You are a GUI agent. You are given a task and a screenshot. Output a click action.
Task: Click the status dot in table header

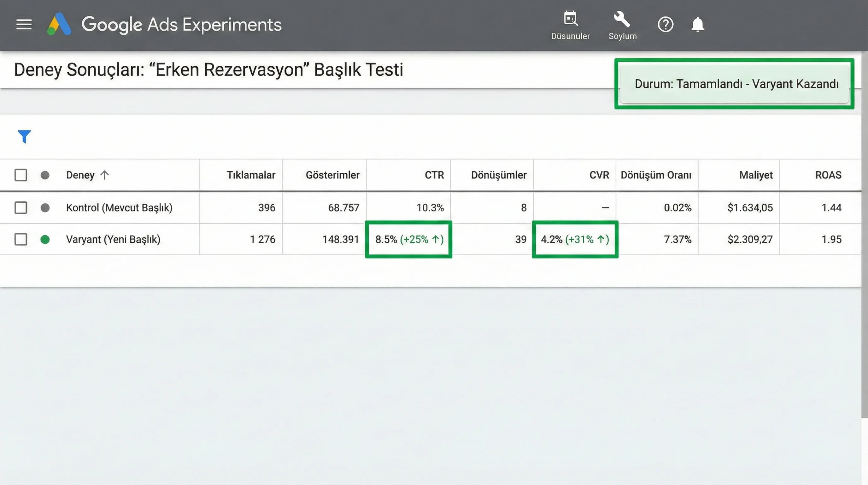[45, 175]
